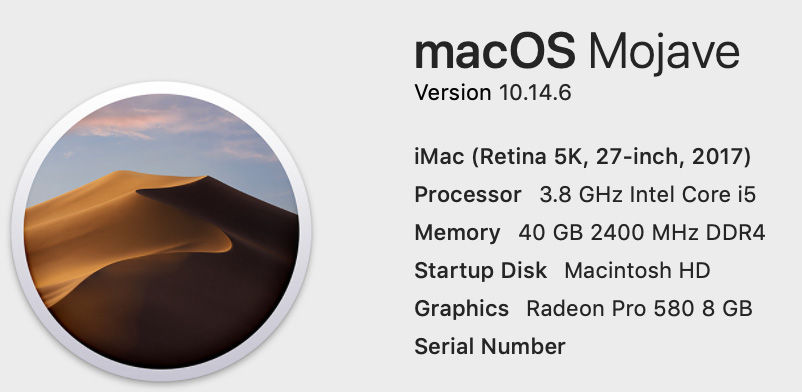The image size is (802, 392).
Task: Click the Memory label
Action: pos(457,233)
